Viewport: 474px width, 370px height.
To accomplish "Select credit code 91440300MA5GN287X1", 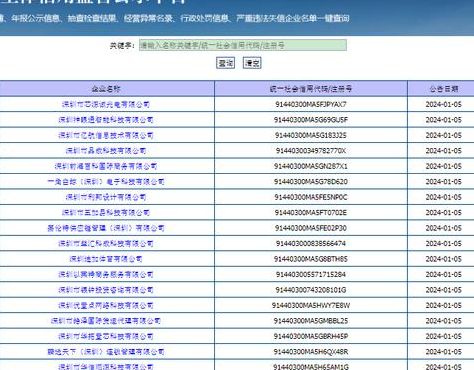I will tap(311, 166).
